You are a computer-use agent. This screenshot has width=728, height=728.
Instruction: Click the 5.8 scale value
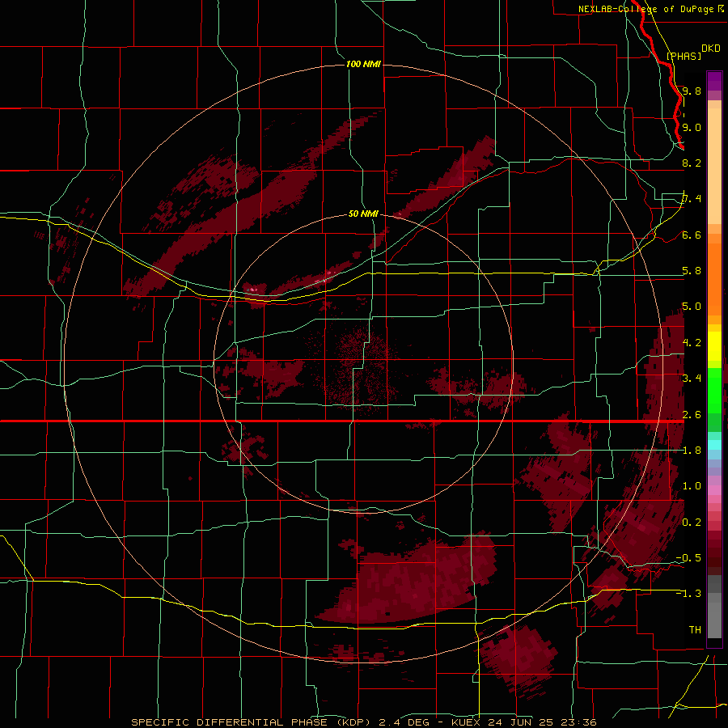[692, 271]
